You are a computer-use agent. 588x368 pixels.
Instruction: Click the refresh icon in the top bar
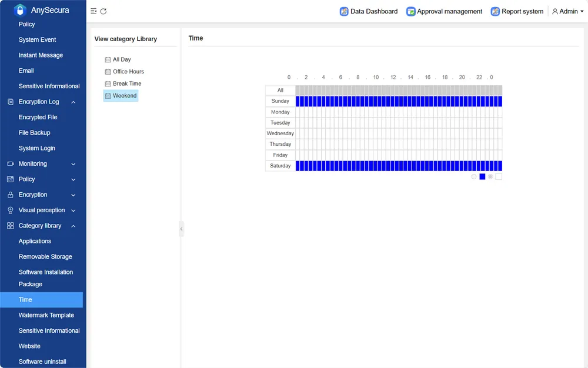103,11
